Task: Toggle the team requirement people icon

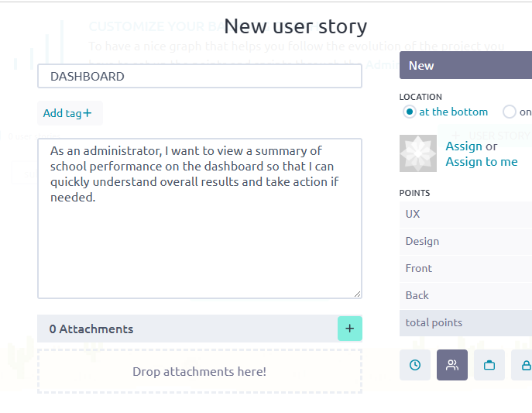Action: pos(452,365)
